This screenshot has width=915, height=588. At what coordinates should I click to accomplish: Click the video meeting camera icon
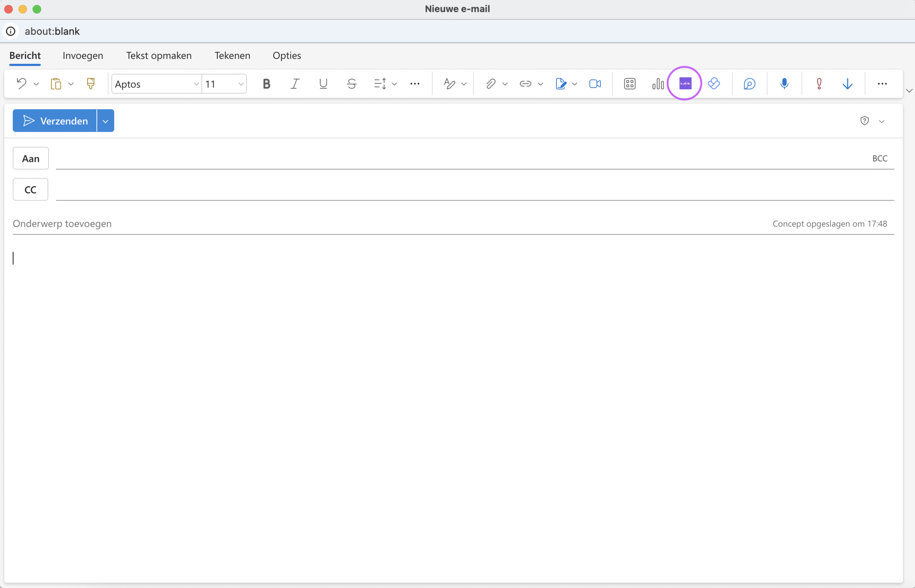pos(595,84)
